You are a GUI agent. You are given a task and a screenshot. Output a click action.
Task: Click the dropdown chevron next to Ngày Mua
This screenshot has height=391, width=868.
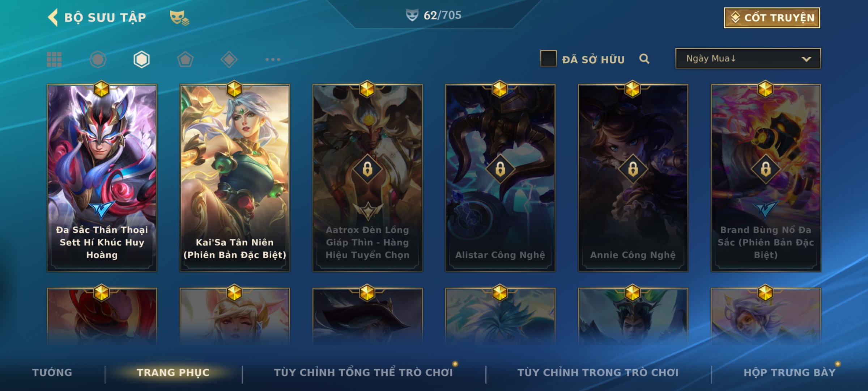pyautogui.click(x=806, y=59)
